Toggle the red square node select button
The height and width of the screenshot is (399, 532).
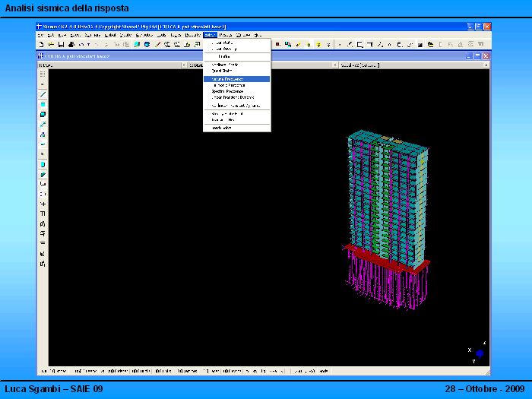point(277,44)
